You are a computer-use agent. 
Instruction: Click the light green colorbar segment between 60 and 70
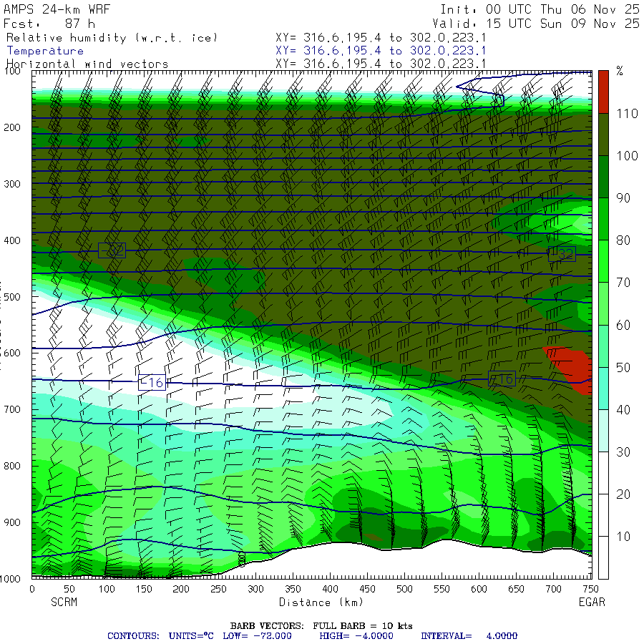coord(603,303)
